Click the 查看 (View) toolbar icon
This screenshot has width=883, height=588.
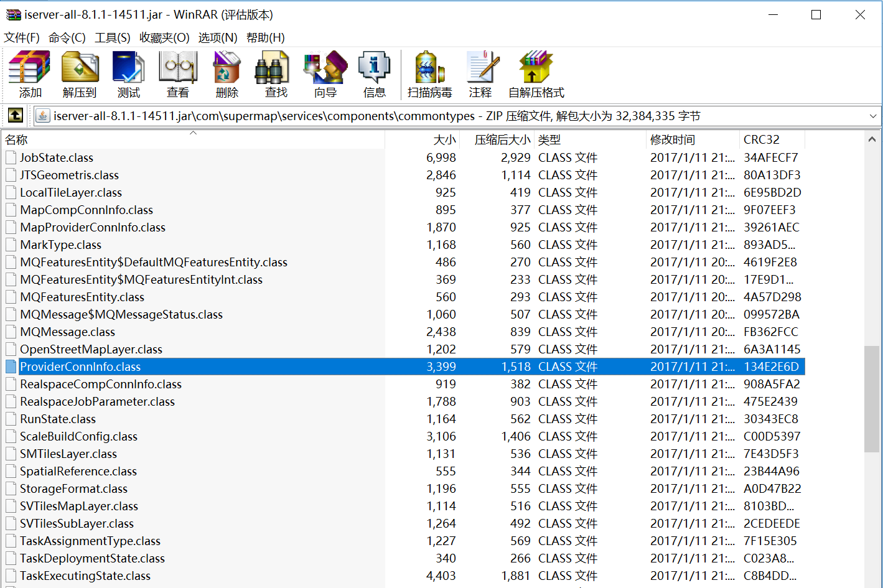tap(178, 67)
